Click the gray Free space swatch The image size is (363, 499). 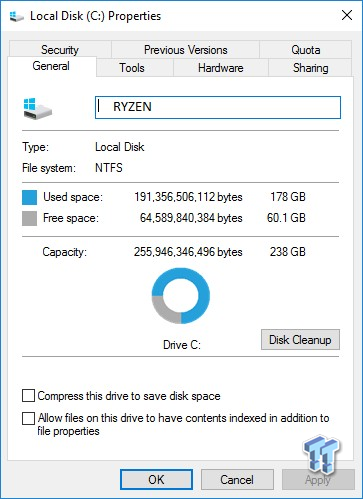(x=29, y=218)
